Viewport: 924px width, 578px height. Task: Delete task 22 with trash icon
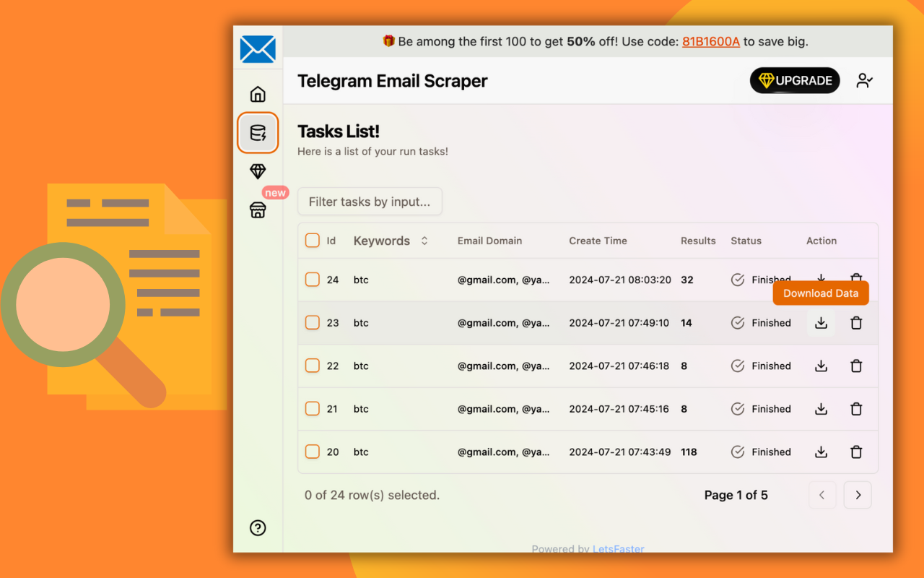[856, 366]
